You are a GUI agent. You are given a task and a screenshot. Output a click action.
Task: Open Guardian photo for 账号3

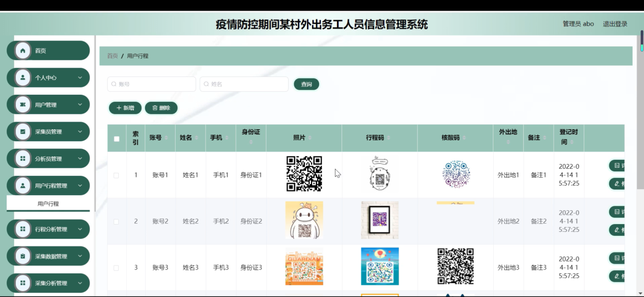tap(304, 267)
